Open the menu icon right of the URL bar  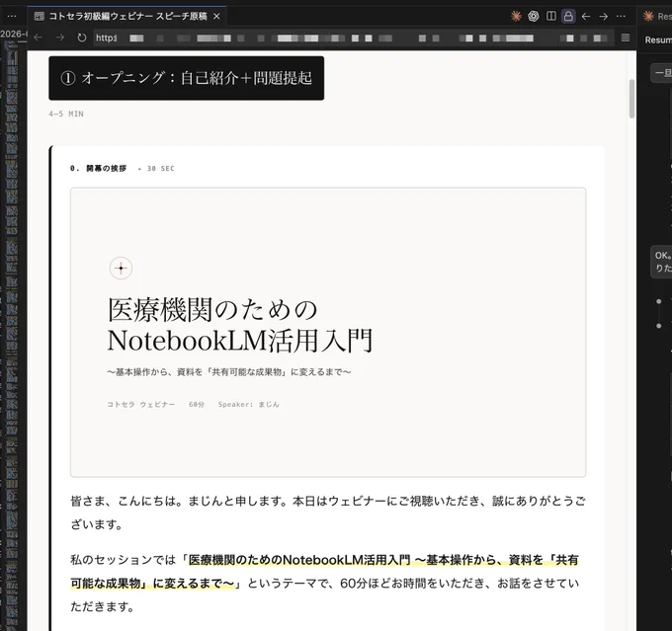pyautogui.click(x=626, y=38)
